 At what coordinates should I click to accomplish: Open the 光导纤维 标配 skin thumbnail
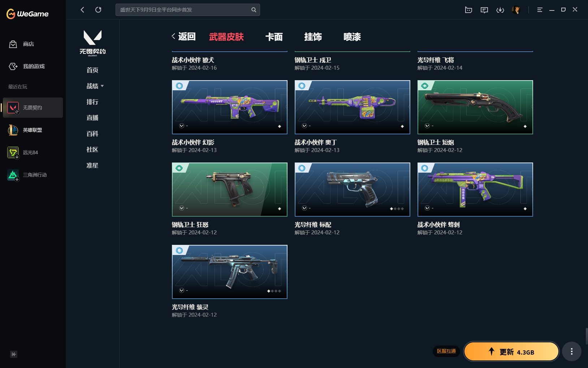click(353, 190)
